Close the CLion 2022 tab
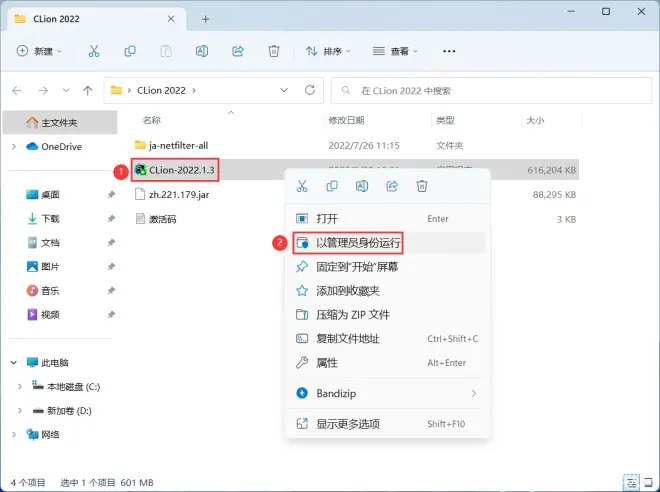Image resolution: width=660 pixels, height=492 pixels. [171, 19]
